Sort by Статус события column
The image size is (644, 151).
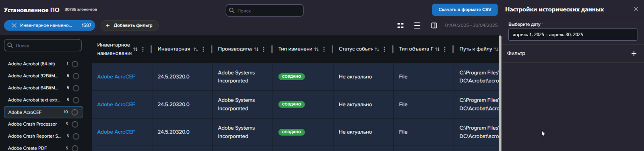pyautogui.click(x=377, y=49)
